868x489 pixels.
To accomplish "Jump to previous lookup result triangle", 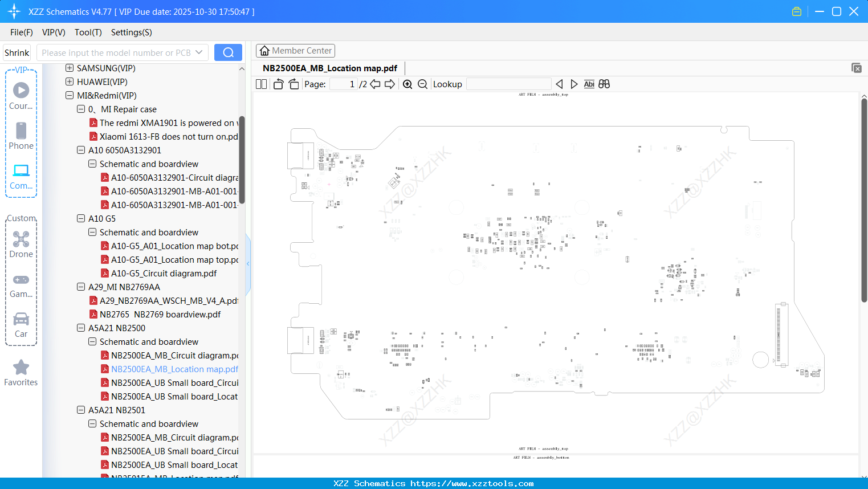I will point(559,84).
